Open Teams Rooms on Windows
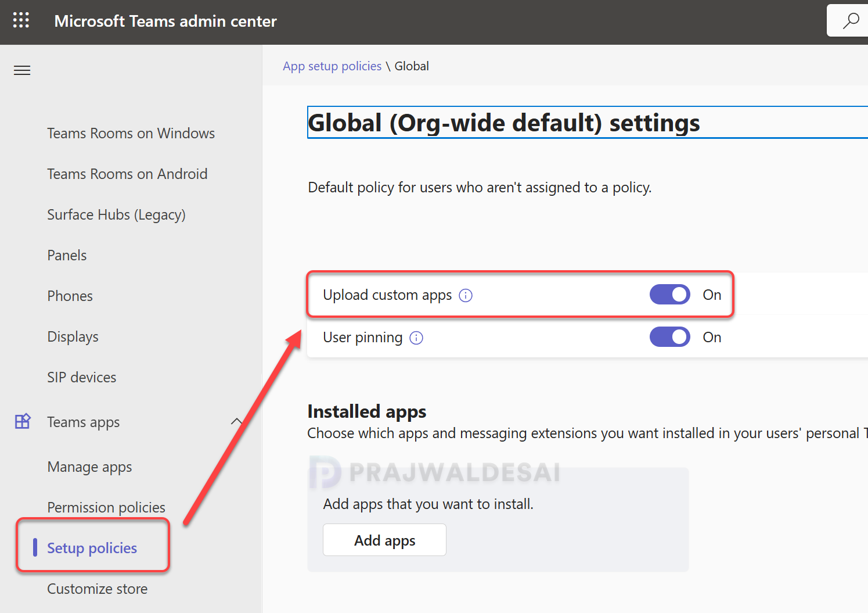Image resolution: width=868 pixels, height=613 pixels. 131,133
